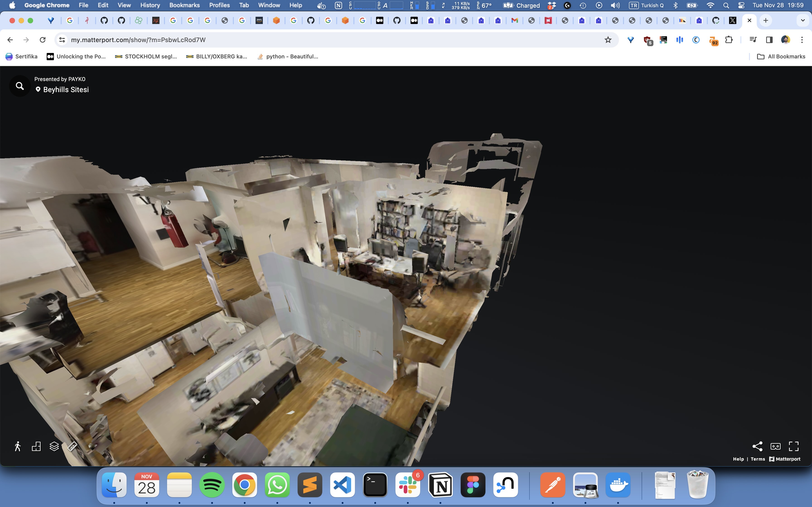Open the Terms link
Screen dimensions: 812x507
[x=758, y=459]
